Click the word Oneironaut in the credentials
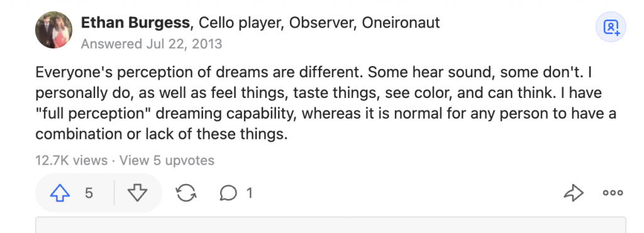The width and height of the screenshot is (644, 233). pos(401,23)
